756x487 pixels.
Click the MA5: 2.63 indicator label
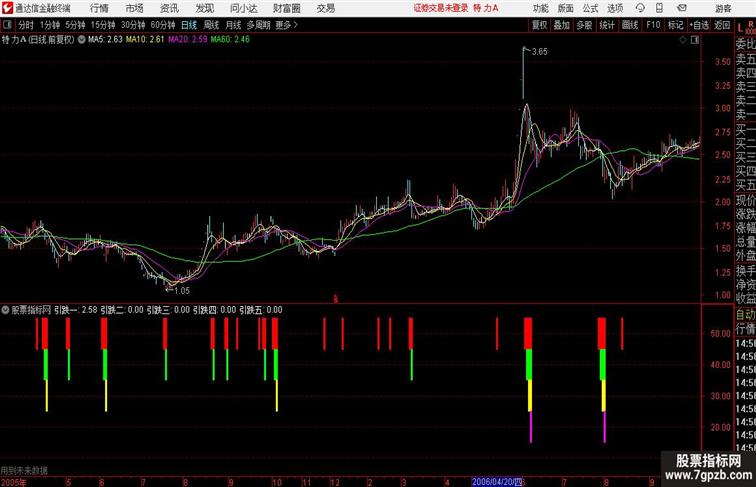105,40
